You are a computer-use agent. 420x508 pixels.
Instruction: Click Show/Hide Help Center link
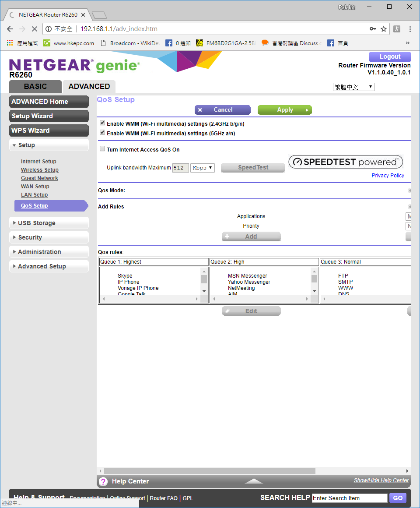381,480
